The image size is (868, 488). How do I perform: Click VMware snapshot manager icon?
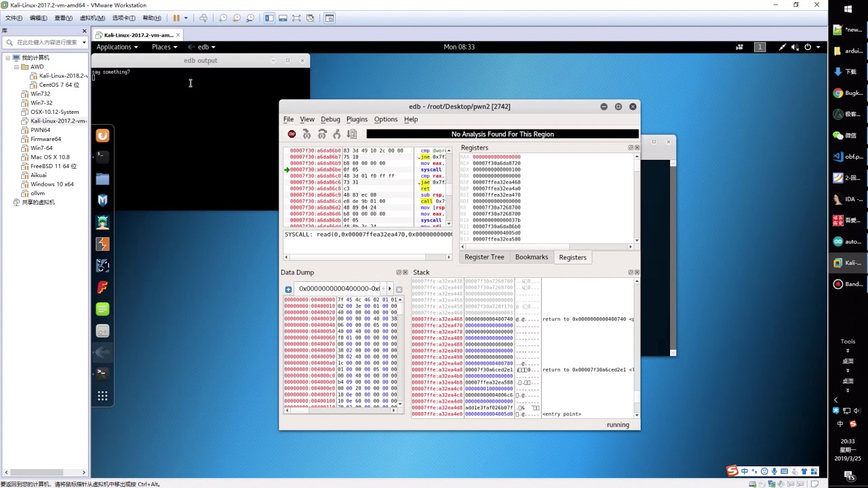250,18
